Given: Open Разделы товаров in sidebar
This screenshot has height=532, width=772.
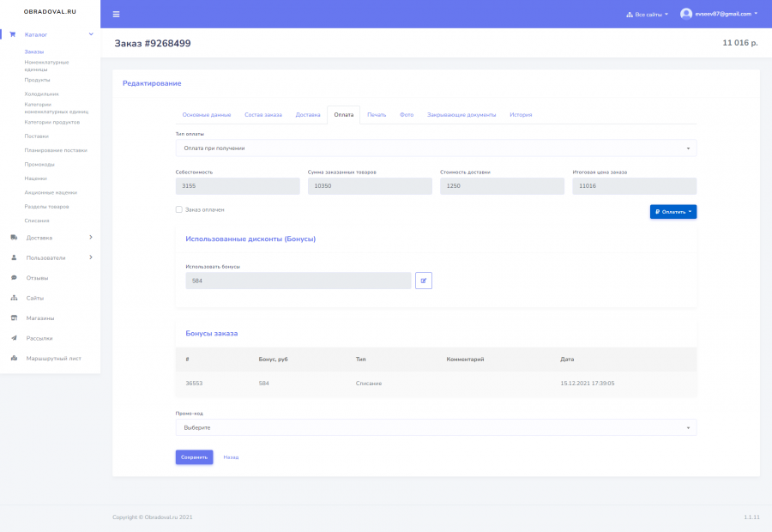Looking at the screenshot, I should point(47,207).
